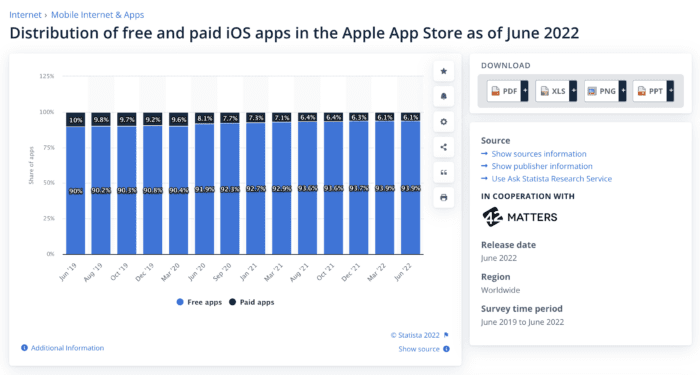Click Show sources information link
The image size is (700, 375).
[539, 154]
